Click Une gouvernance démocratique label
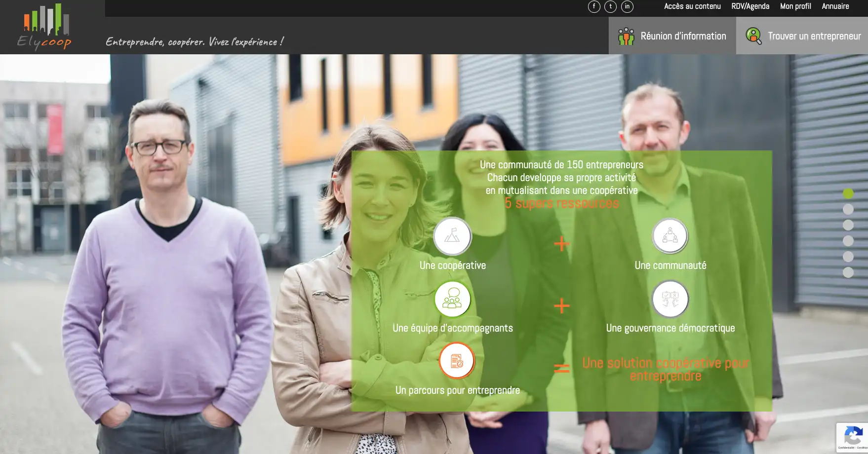This screenshot has width=868, height=454. [x=671, y=328]
